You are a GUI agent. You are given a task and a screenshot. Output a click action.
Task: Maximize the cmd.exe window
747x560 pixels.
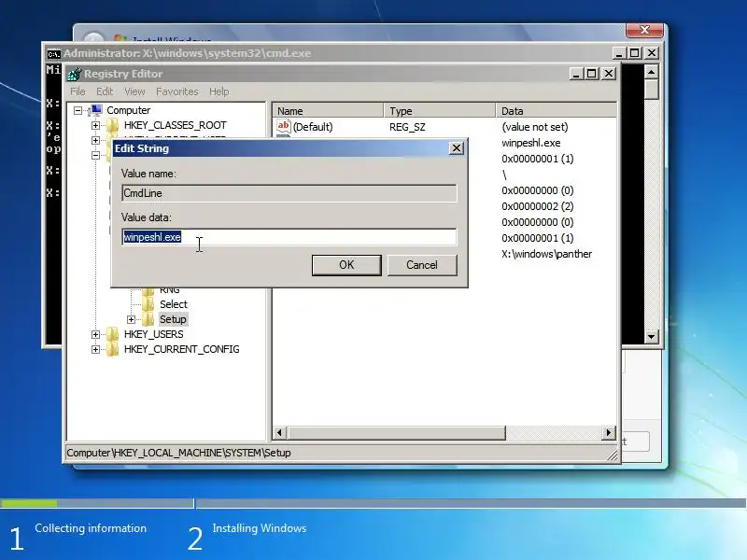point(635,53)
